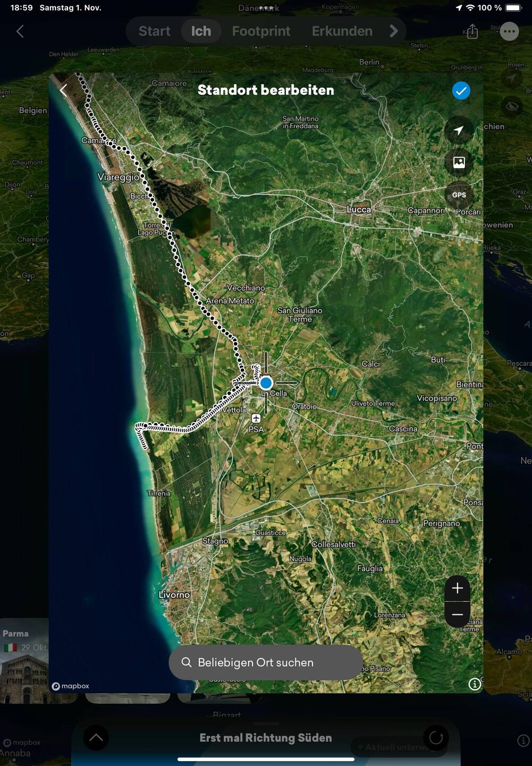Open the photo picker image icon
The width and height of the screenshot is (532, 766).
(x=459, y=162)
